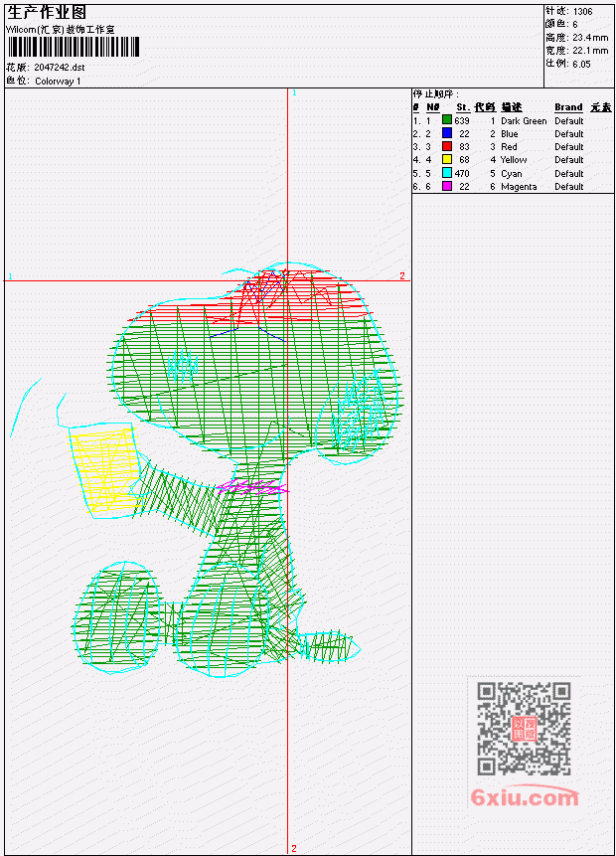Viewport: 616px width, 856px height.
Task: Click the Wilcom studio name line
Action: coord(60,30)
